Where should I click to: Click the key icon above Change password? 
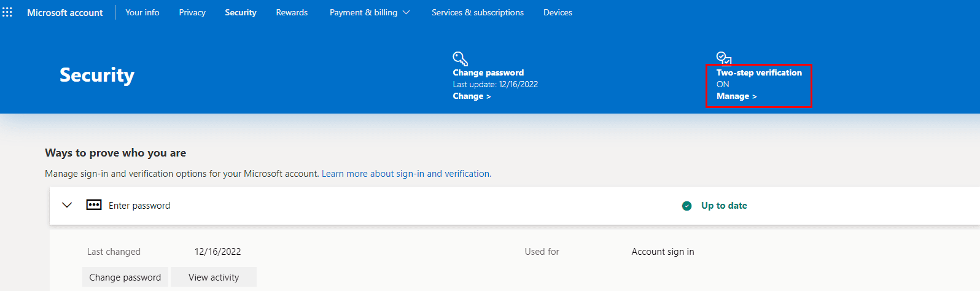[x=460, y=58]
